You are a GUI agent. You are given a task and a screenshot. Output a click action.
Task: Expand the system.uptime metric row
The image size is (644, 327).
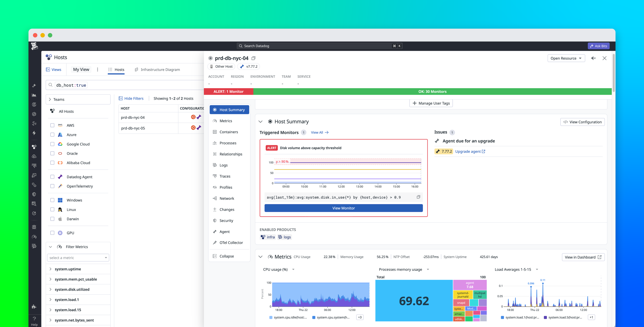[x=78, y=269]
